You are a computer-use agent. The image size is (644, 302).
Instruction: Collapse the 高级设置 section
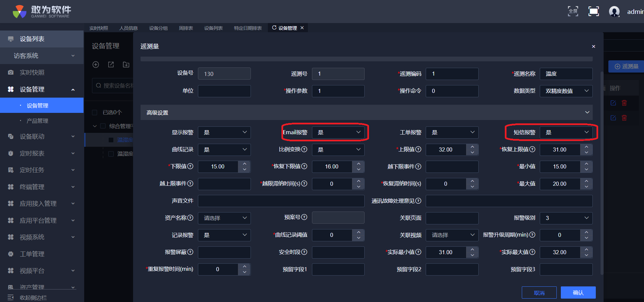pyautogui.click(x=587, y=113)
